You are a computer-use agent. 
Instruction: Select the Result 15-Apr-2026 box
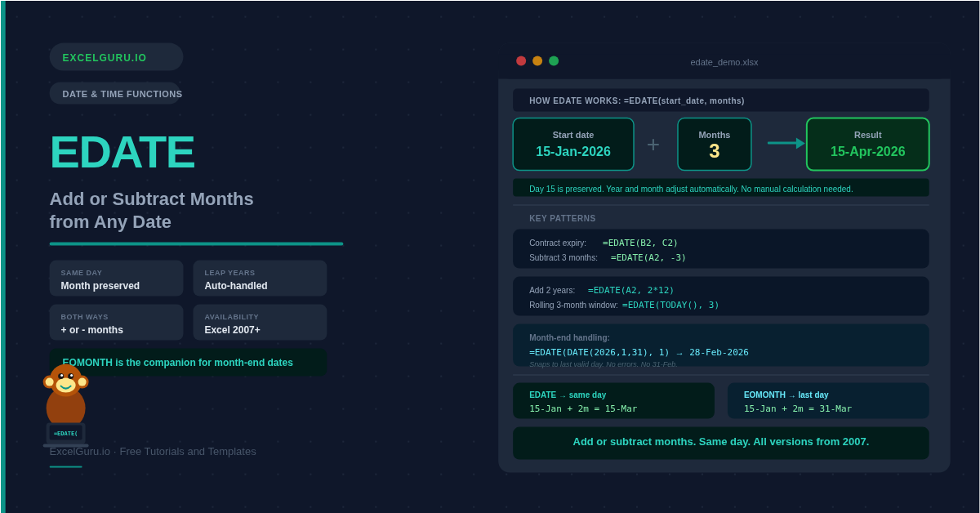(867, 145)
